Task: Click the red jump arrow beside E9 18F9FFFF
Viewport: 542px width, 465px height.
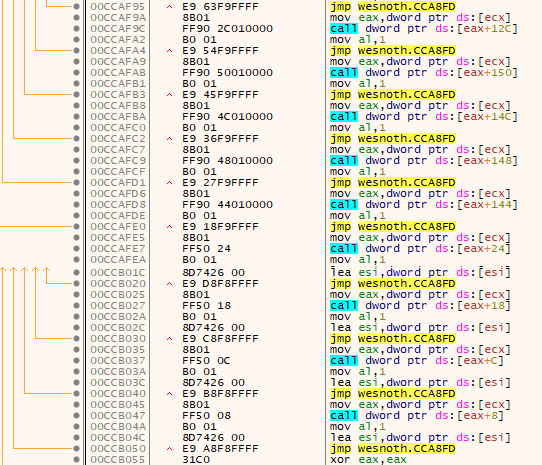Action: 169,226
